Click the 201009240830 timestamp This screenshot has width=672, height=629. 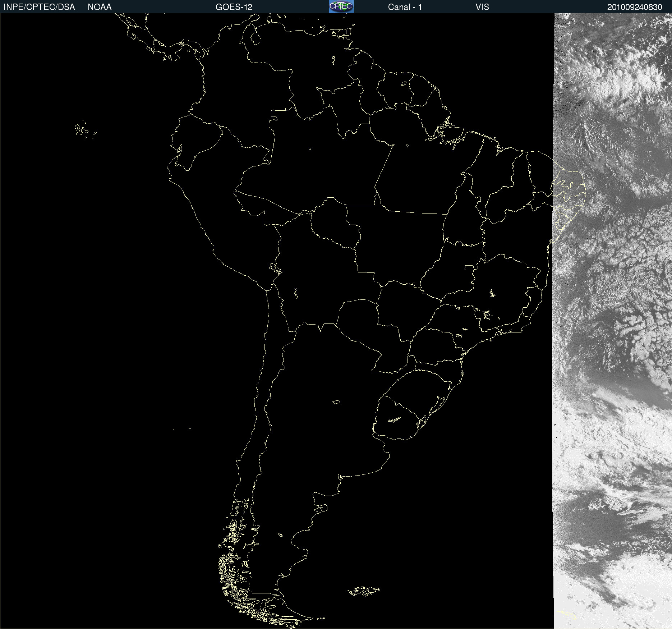635,7
